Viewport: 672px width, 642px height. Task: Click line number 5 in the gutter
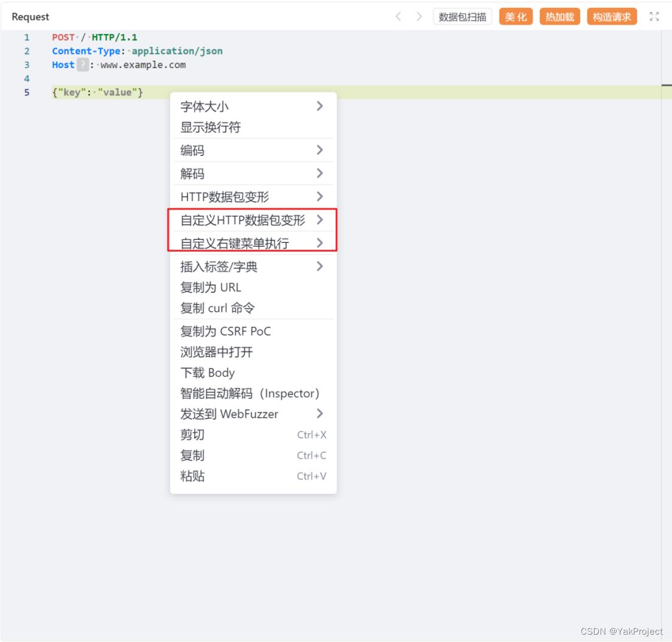pyautogui.click(x=27, y=92)
